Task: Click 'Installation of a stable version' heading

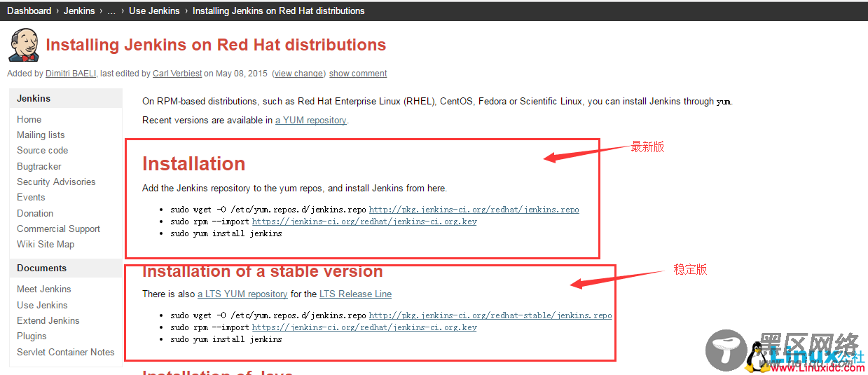Action: (263, 271)
